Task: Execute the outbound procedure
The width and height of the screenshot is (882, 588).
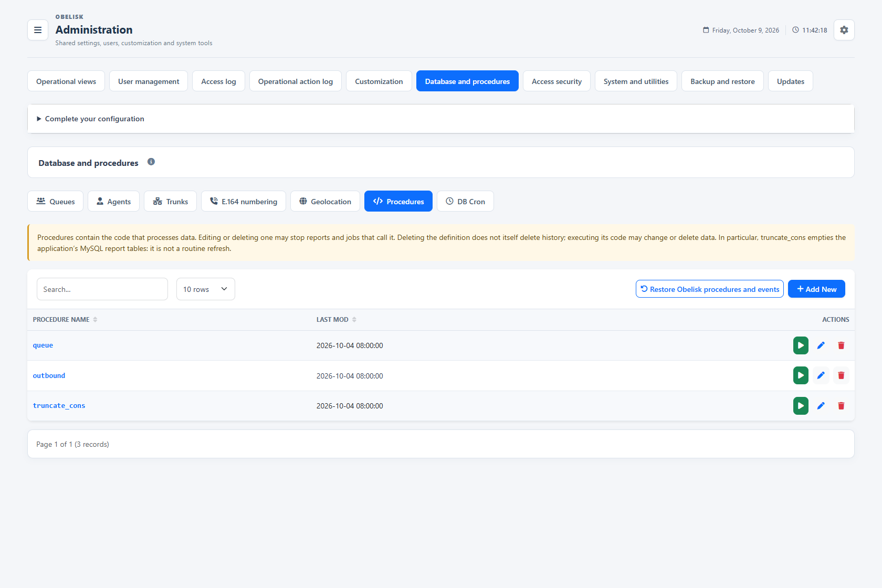Action: pyautogui.click(x=801, y=375)
